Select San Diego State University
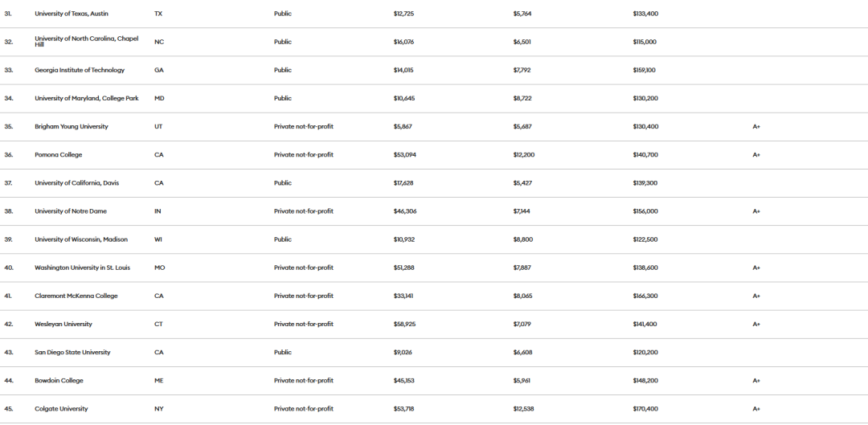This screenshot has width=868, height=425. [72, 353]
